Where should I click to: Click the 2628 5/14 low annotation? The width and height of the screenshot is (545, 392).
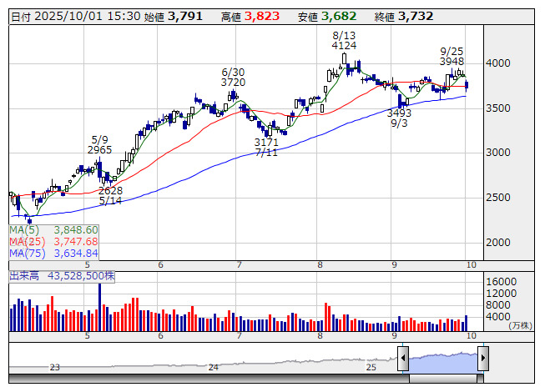[x=110, y=195]
